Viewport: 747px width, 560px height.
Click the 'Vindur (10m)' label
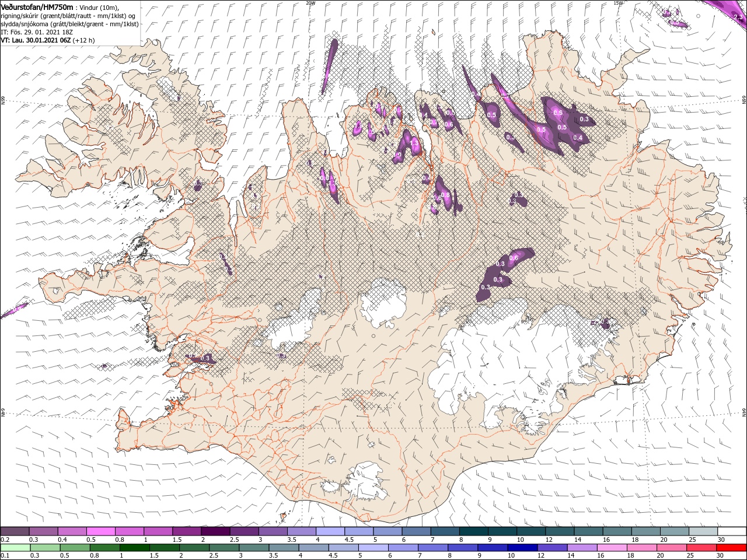(98, 7)
